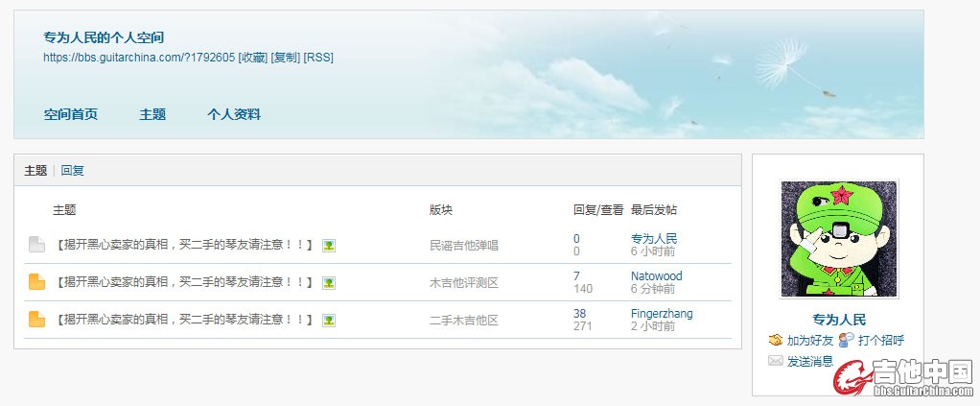
Task: Click the reply count 38 in the third thread
Action: [x=579, y=314]
